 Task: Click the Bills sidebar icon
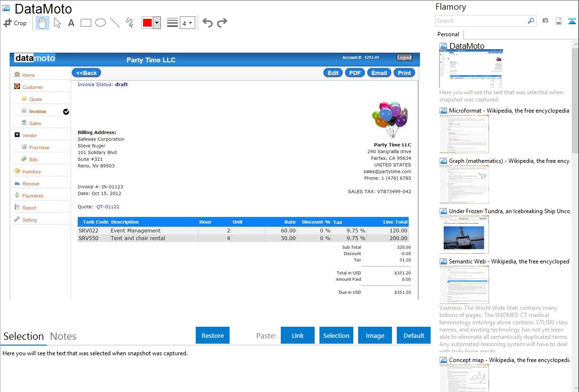coord(24,159)
